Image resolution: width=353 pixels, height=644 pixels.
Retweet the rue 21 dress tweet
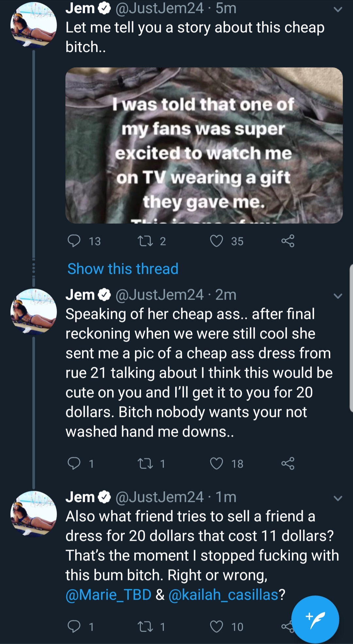[x=145, y=463]
